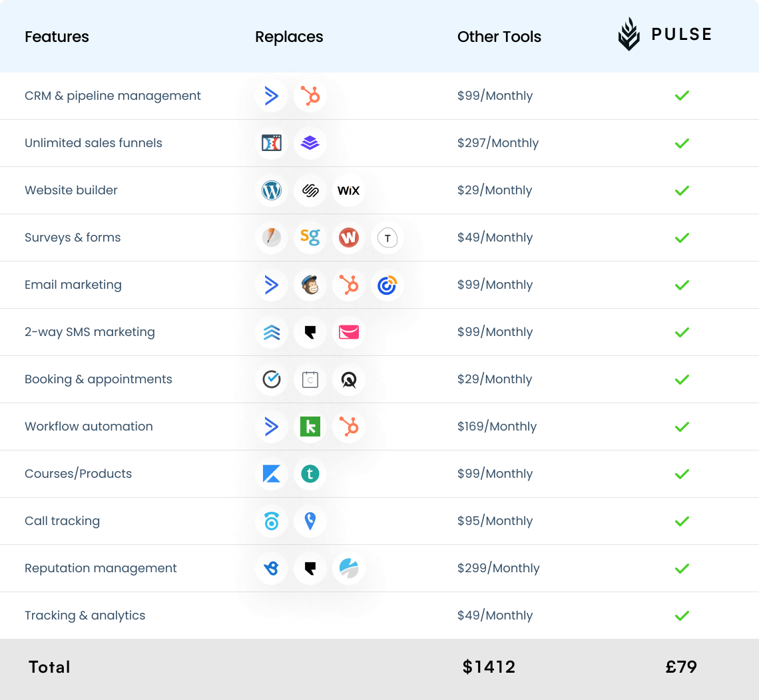This screenshot has height=700, width=759.
Task: Select the green Keap icon in Workflow automation
Action: click(x=310, y=427)
